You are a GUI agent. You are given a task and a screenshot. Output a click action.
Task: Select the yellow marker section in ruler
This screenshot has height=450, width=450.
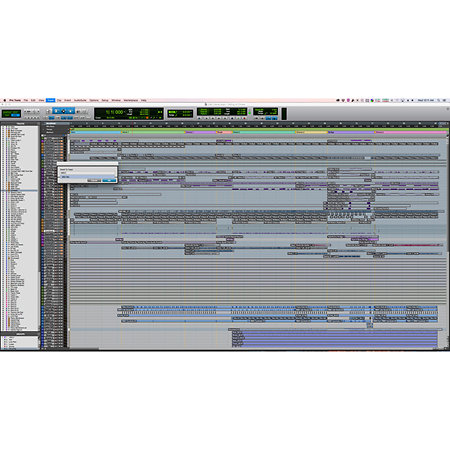click(311, 132)
